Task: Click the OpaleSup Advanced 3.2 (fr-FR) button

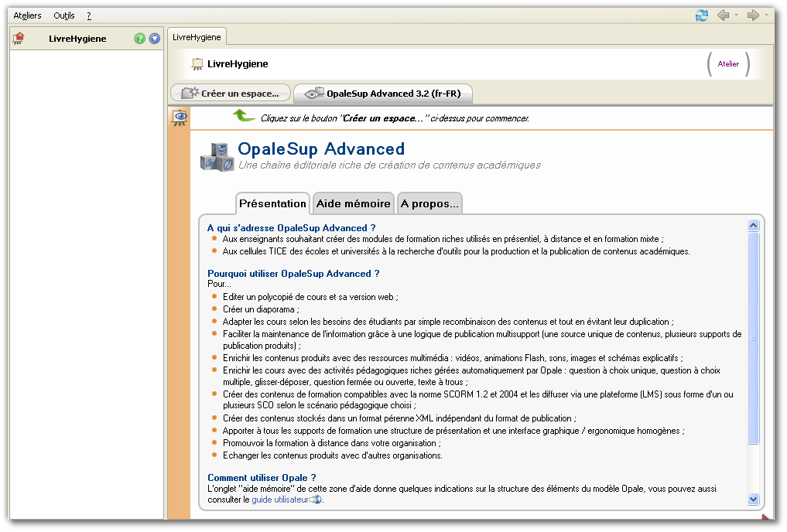Action: point(383,94)
